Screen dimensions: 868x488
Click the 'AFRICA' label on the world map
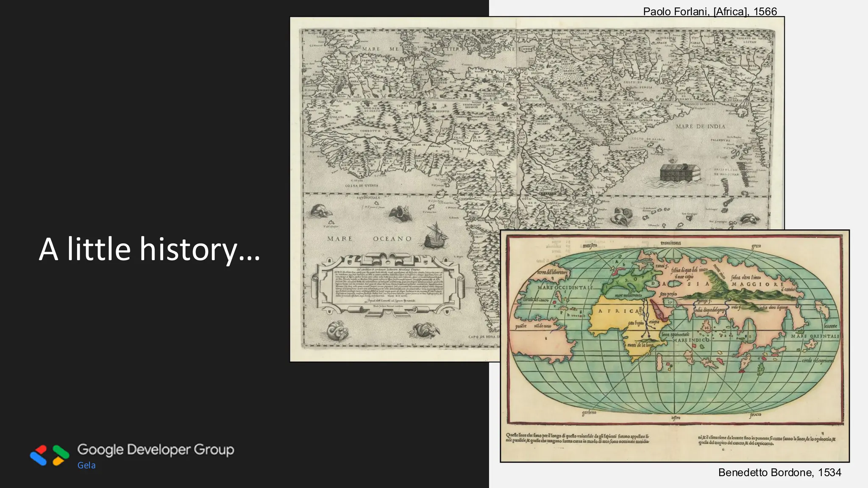point(618,311)
